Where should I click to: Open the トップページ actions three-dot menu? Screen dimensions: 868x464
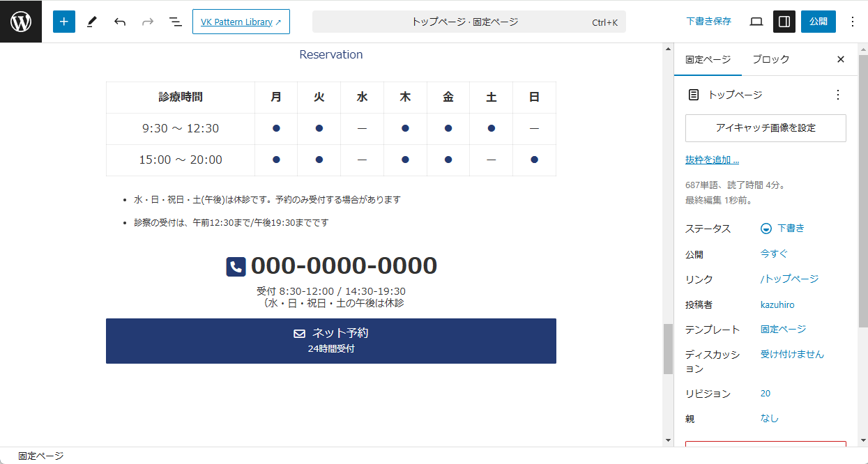838,95
